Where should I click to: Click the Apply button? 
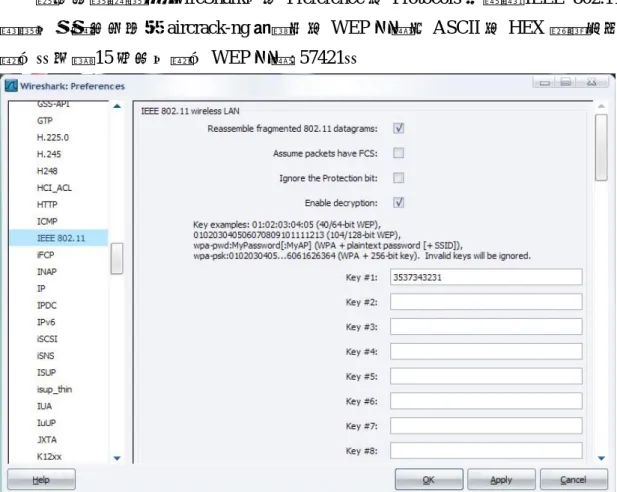click(501, 480)
